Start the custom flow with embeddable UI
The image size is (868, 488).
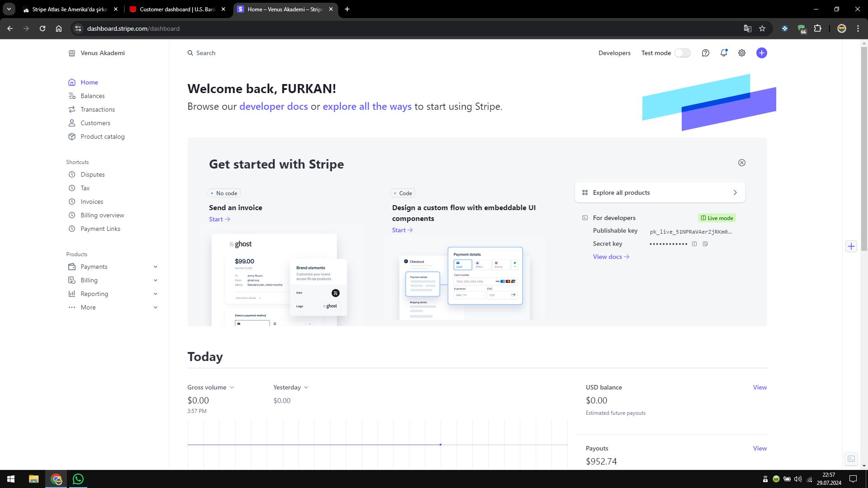(x=402, y=230)
